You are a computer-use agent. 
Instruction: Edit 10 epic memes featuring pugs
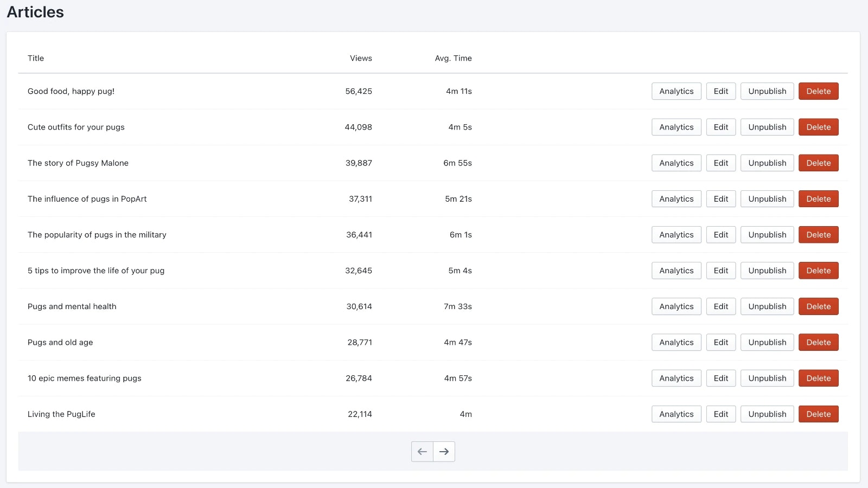[x=721, y=378]
